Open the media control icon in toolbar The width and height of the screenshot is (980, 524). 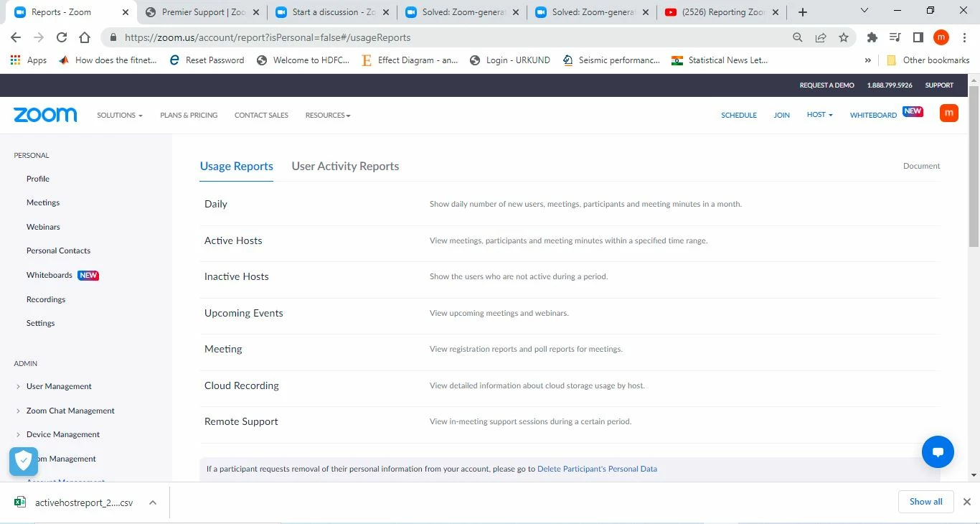coord(895,37)
